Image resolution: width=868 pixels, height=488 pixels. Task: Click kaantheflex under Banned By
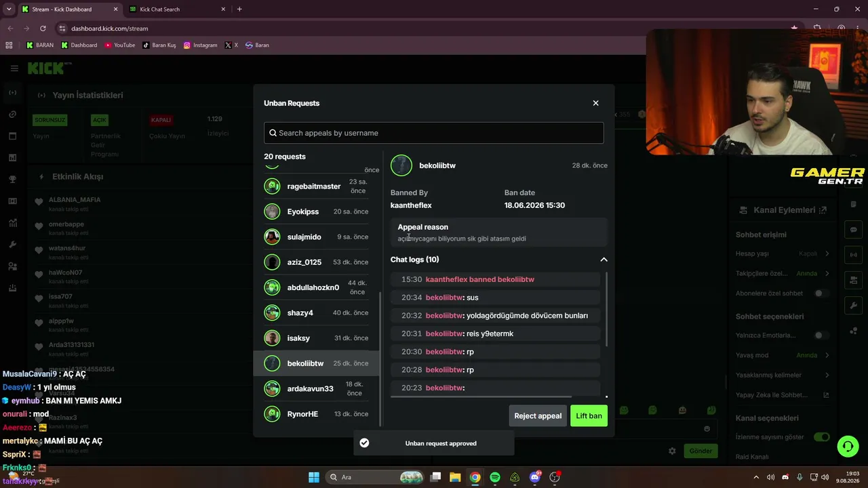pyautogui.click(x=411, y=205)
